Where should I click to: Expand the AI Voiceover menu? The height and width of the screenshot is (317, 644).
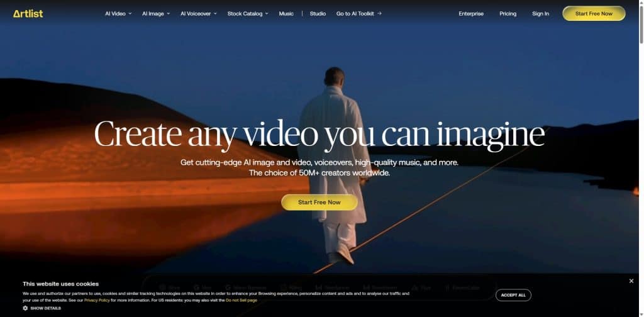click(x=199, y=13)
